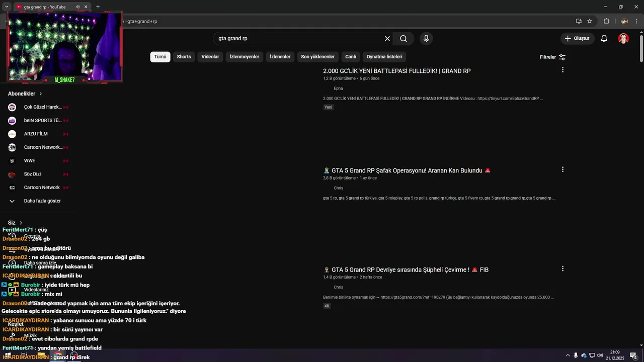The width and height of the screenshot is (644, 362).
Task: Mute the gta grand rp tab audio
Action: click(77, 7)
